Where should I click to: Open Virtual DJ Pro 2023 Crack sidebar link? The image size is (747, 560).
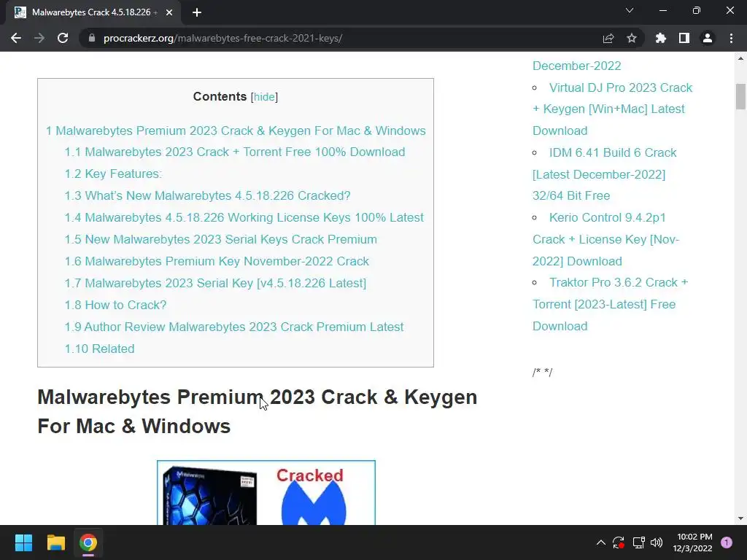click(612, 109)
